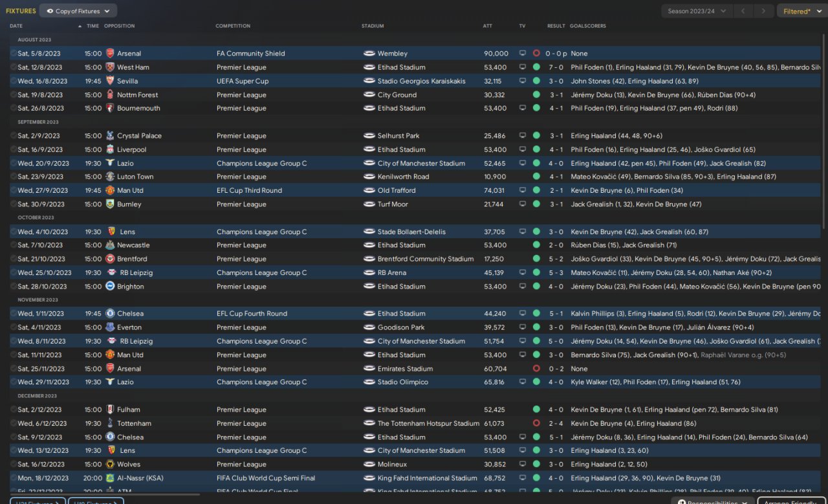Click the stadium icon beside City Ground
Image resolution: width=828 pixels, height=504 pixels.
(x=369, y=94)
